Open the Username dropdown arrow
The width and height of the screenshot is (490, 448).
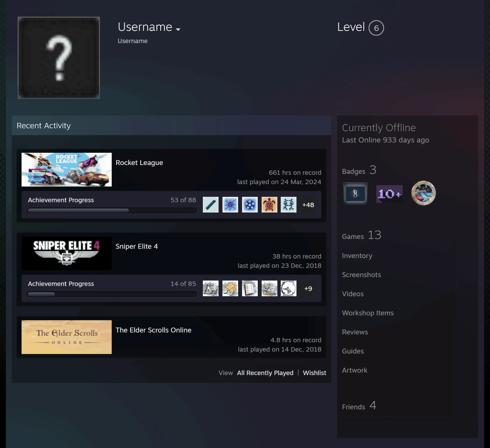pyautogui.click(x=178, y=29)
